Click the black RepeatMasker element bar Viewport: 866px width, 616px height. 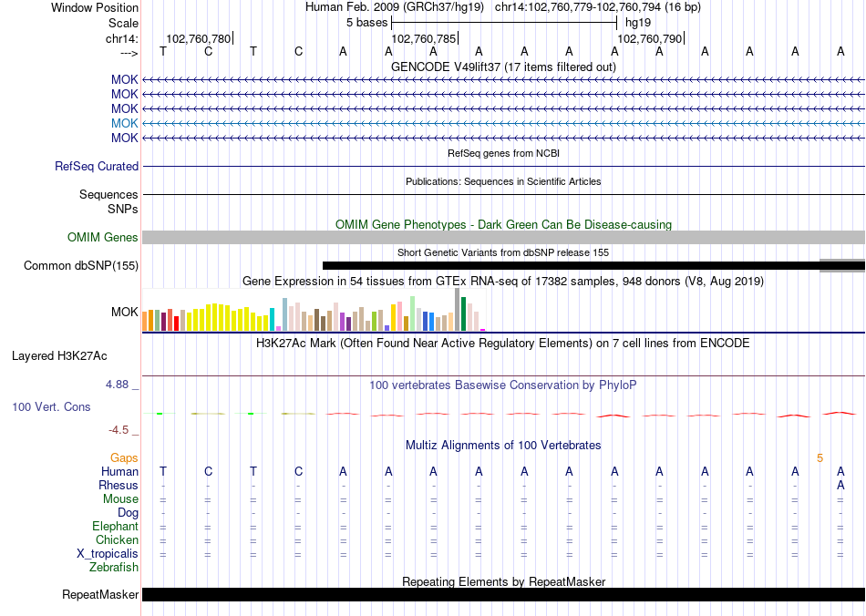click(x=503, y=594)
